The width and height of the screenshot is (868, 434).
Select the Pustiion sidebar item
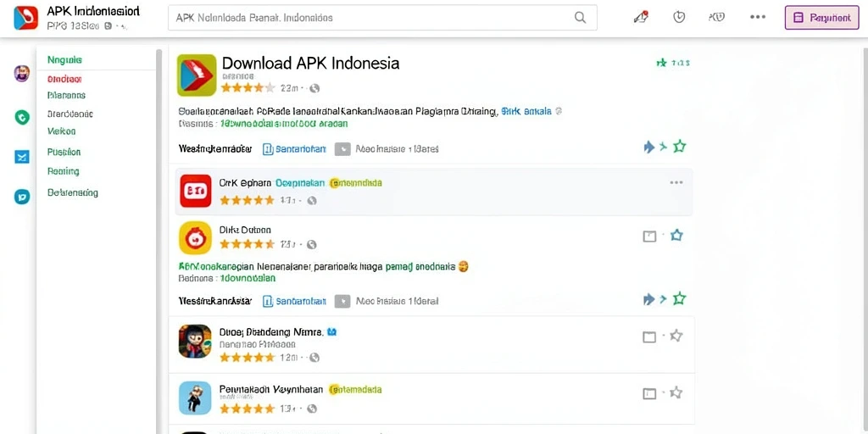pyautogui.click(x=64, y=152)
